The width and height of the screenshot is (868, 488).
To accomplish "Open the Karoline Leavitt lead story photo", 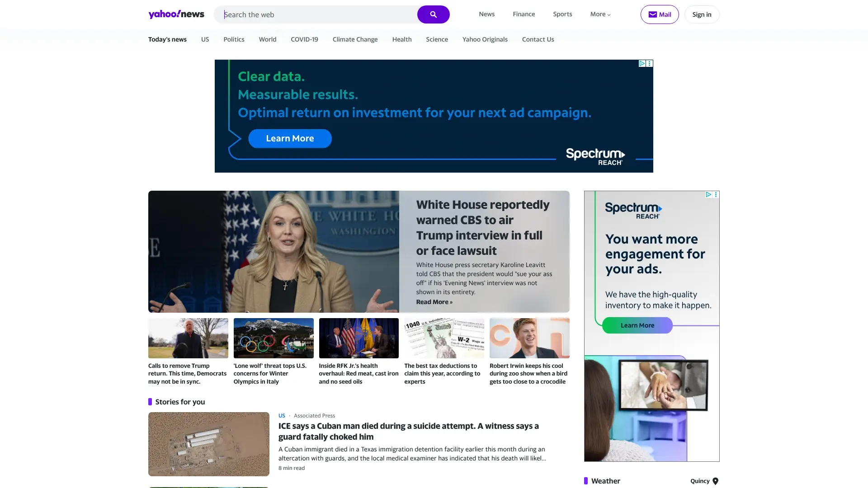I will tap(274, 252).
